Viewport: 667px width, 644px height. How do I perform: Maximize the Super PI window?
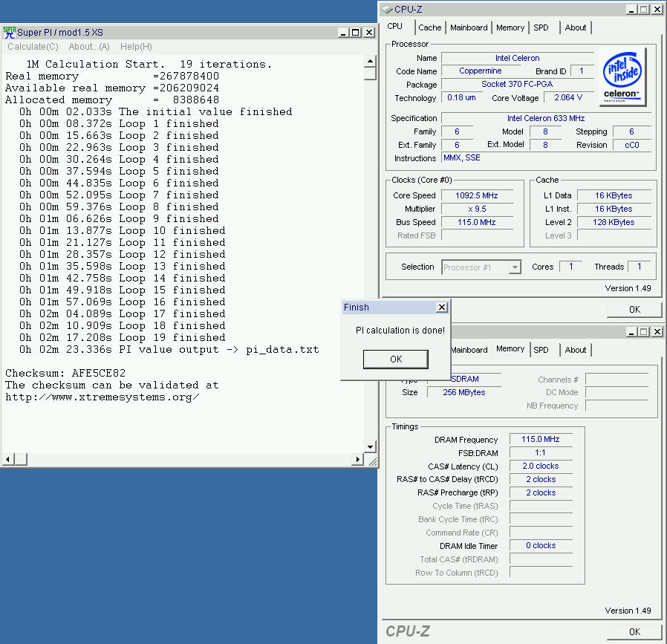(355, 33)
